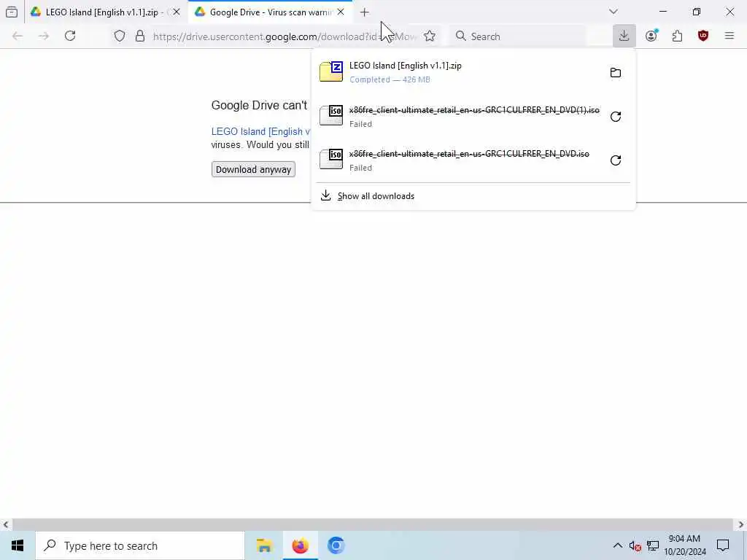Open the notification center icon
The height and width of the screenshot is (560, 747).
[x=723, y=545]
